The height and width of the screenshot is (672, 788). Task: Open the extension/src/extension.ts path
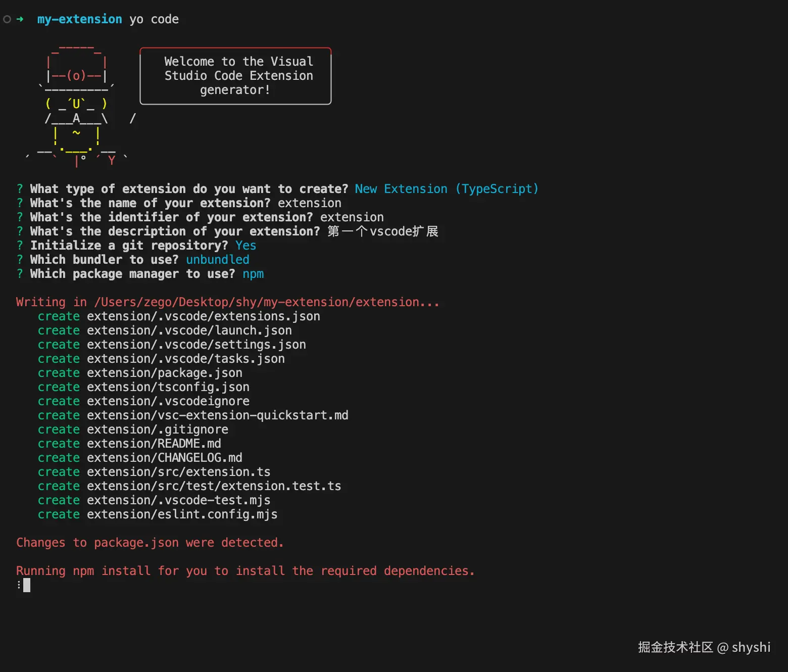(x=178, y=472)
